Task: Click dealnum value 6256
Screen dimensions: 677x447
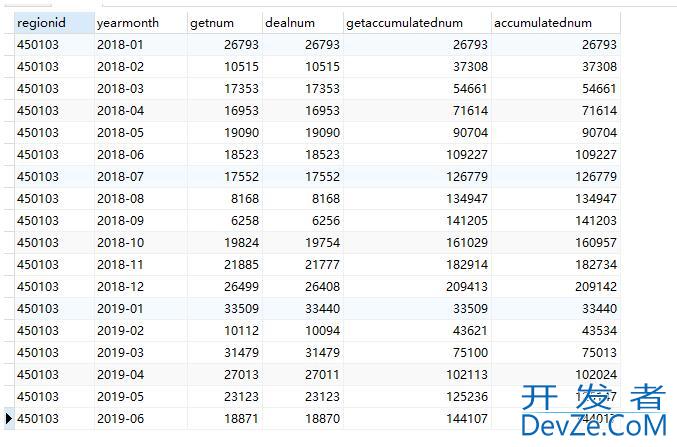Action: pyautogui.click(x=303, y=221)
